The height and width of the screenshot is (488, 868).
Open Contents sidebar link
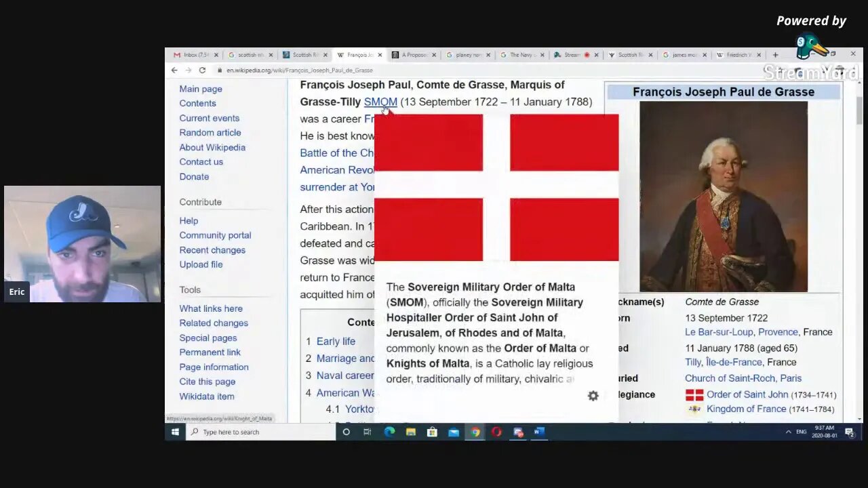tap(197, 103)
